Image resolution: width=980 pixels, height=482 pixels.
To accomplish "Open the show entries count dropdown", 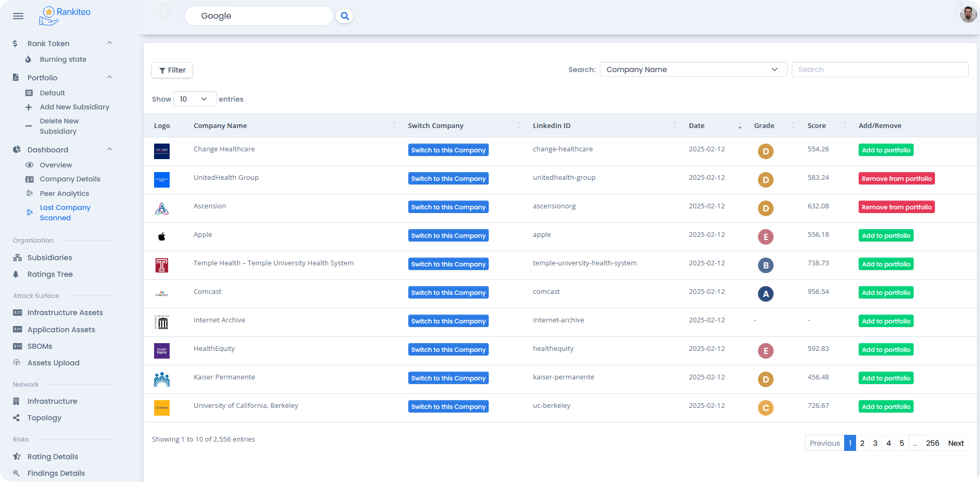I will pos(194,99).
